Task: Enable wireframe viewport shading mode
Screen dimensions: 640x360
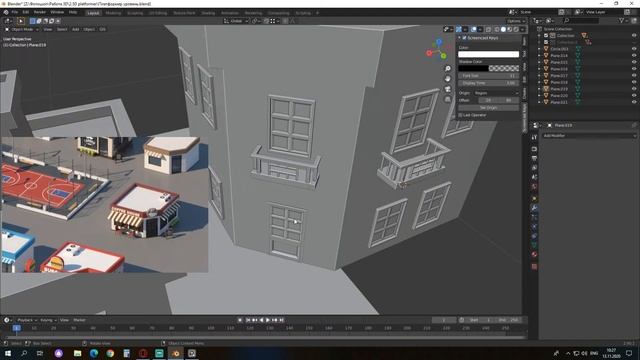Action: point(497,29)
